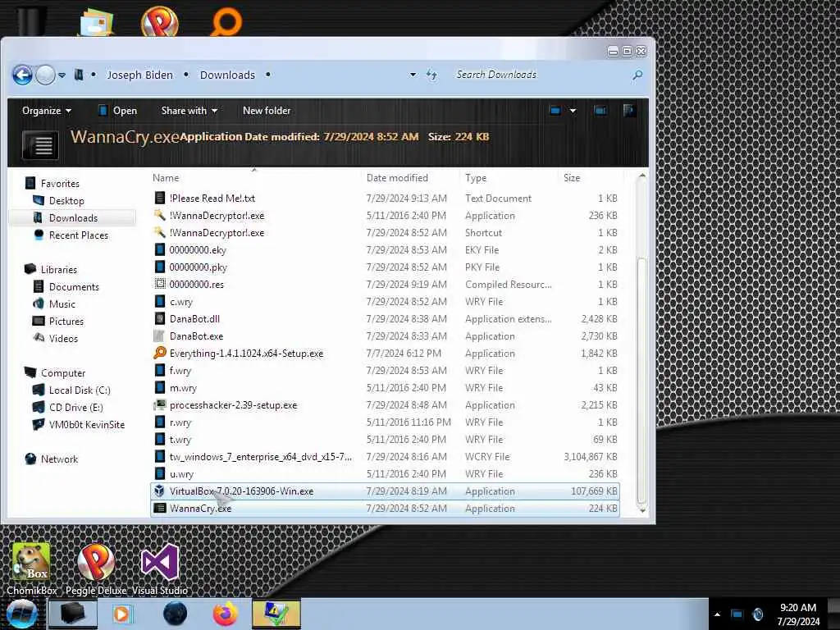Open Peggle Deluxe shortcut beside ChomikBox
The width and height of the screenshot is (840, 630).
(x=96, y=569)
